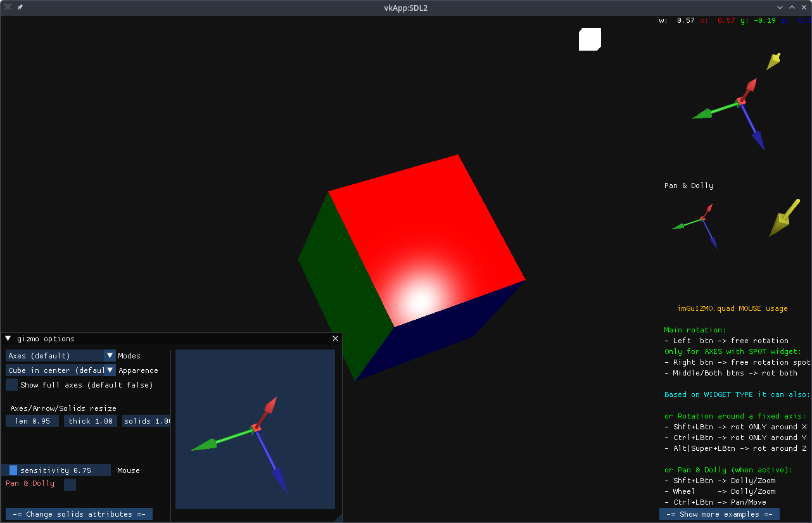The height and width of the screenshot is (523, 812).
Task: Collapse the gizmo options panel
Action: coord(8,339)
